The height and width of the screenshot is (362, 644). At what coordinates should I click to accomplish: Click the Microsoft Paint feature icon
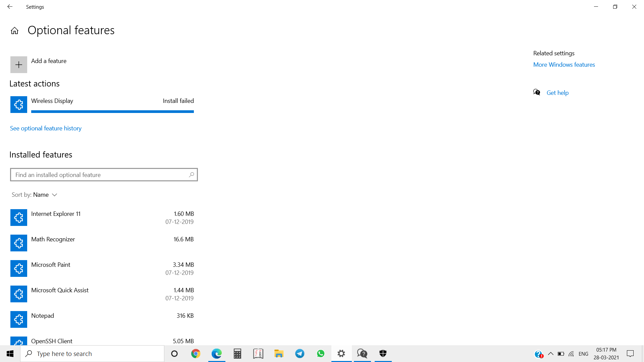(19, 268)
